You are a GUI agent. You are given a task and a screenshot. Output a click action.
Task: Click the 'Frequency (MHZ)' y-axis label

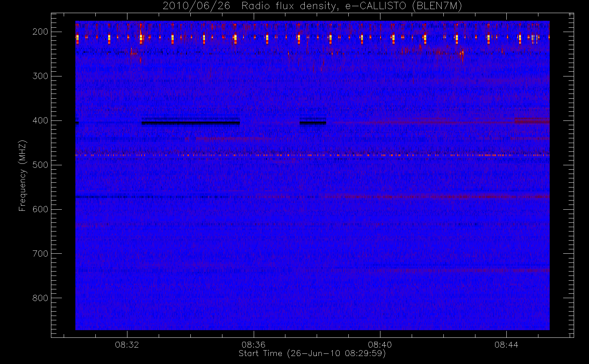coord(23,175)
